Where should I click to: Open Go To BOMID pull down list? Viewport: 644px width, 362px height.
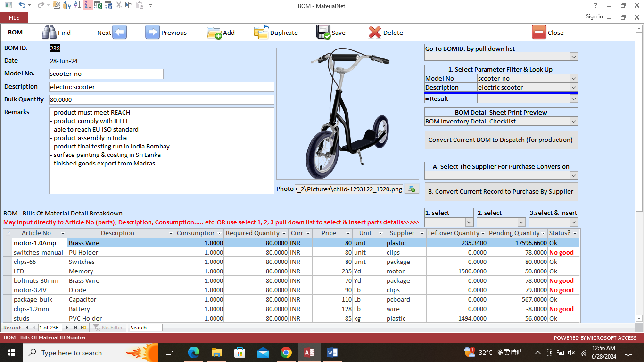click(574, 57)
